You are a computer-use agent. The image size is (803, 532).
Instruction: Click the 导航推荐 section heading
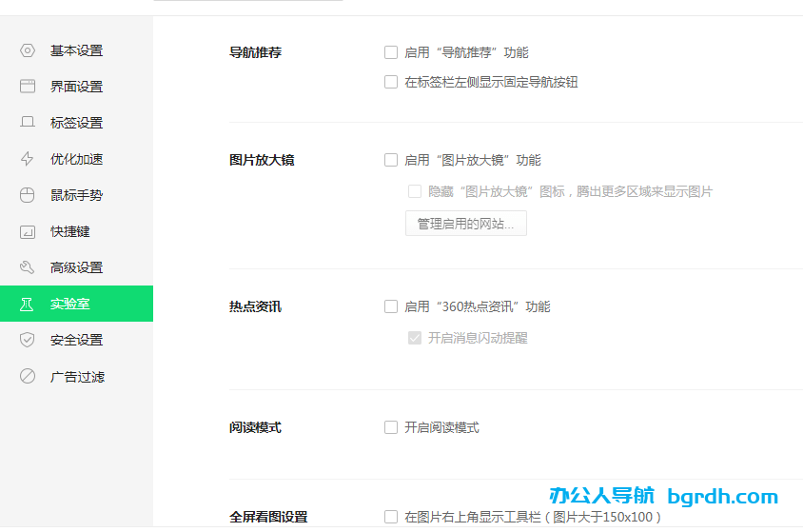256,52
